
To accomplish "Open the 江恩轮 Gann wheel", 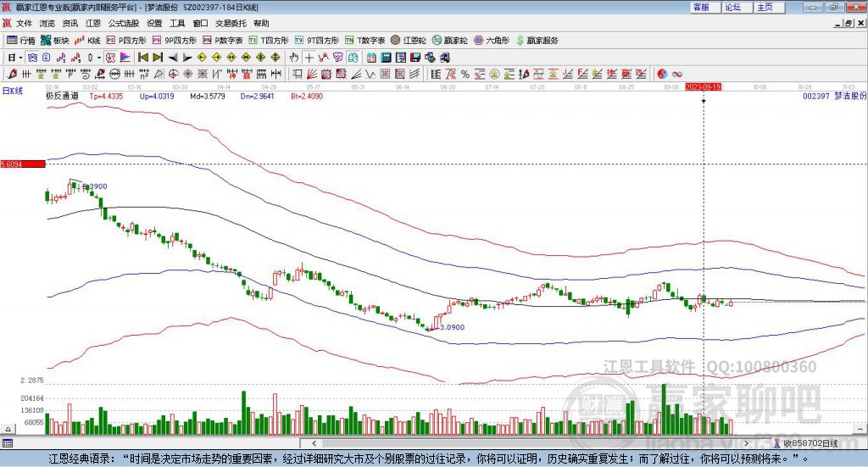I will (x=409, y=41).
